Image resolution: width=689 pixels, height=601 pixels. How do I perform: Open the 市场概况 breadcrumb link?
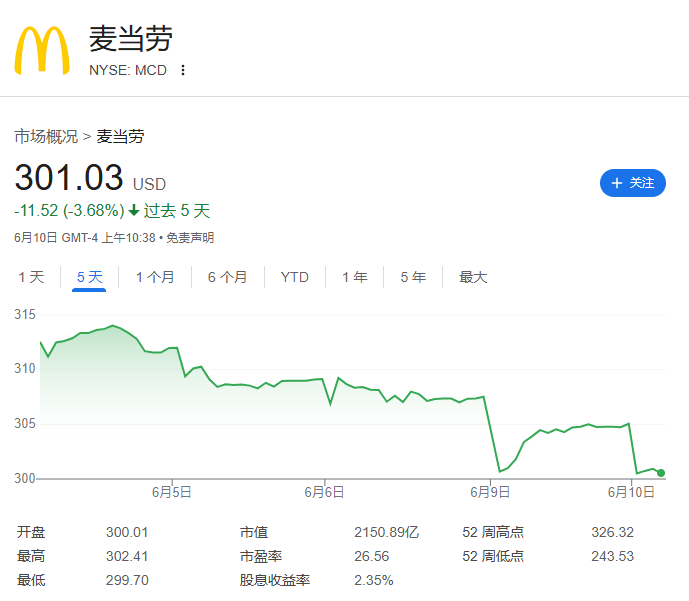tap(46, 136)
